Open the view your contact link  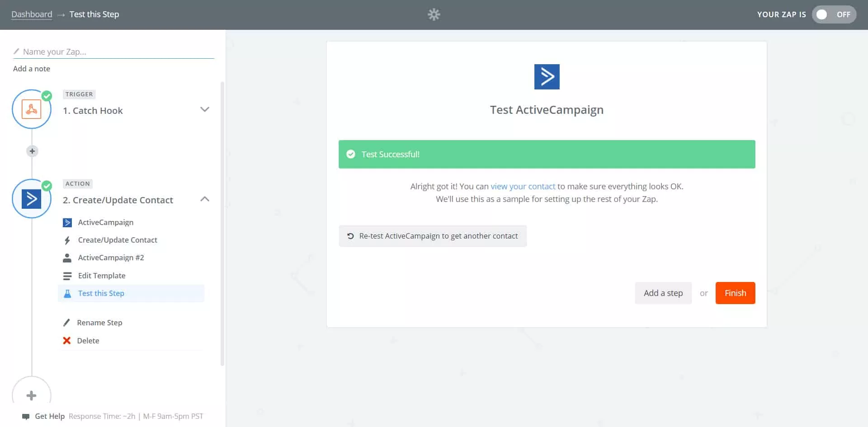(523, 186)
